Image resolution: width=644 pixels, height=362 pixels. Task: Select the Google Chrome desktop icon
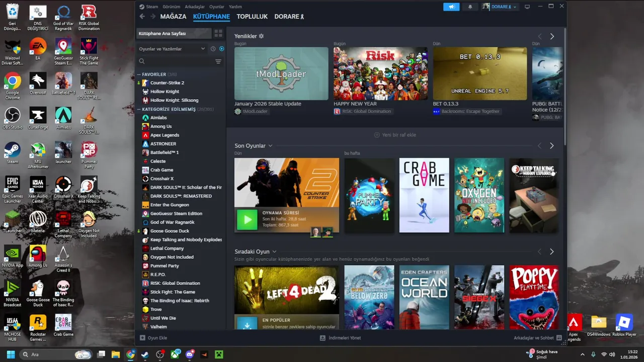(x=13, y=86)
